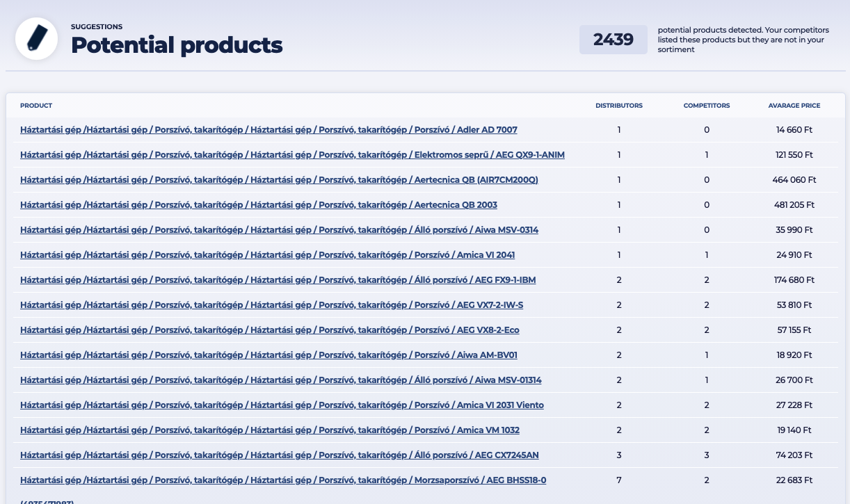The height and width of the screenshot is (504, 850).
Task: Select the 14 660 Ft price cell
Action: (x=794, y=130)
